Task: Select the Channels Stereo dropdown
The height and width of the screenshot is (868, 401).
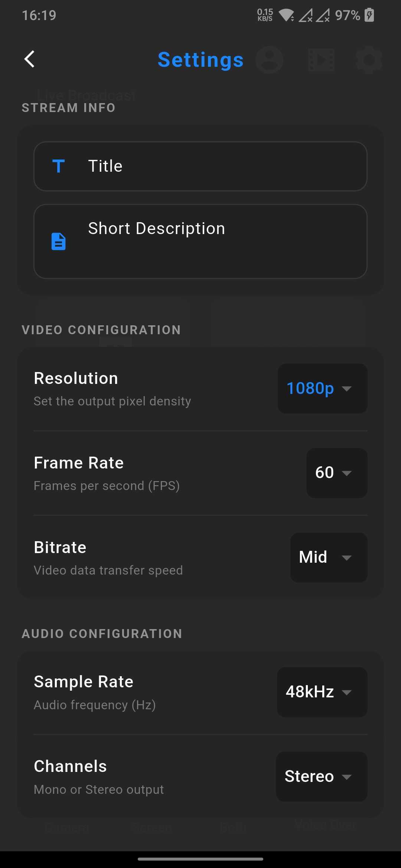Action: coord(322,776)
